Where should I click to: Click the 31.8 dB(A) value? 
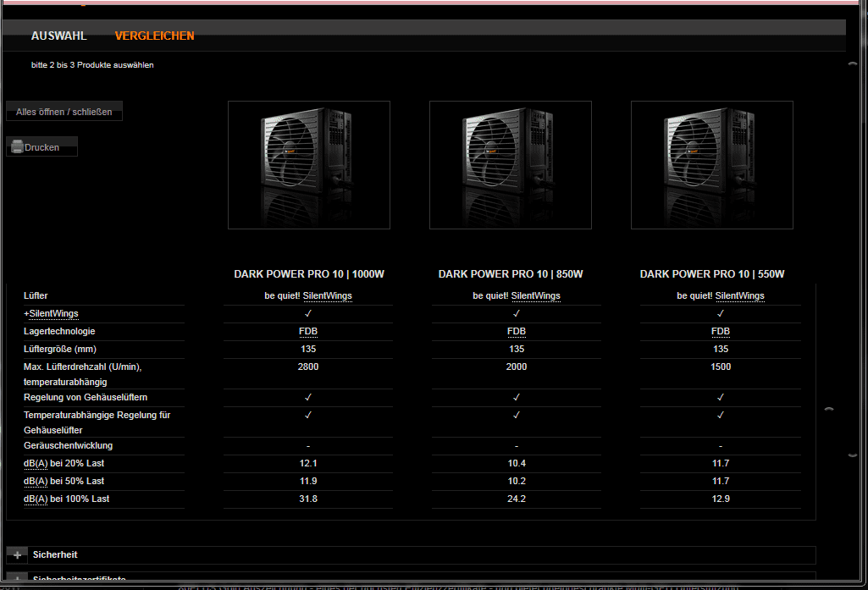tap(308, 499)
